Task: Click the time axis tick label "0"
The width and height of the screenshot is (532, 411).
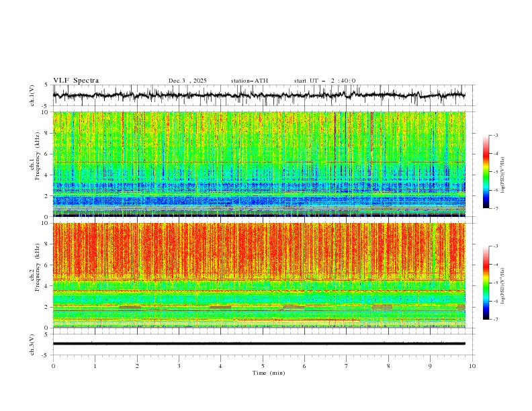Action: 53,366
